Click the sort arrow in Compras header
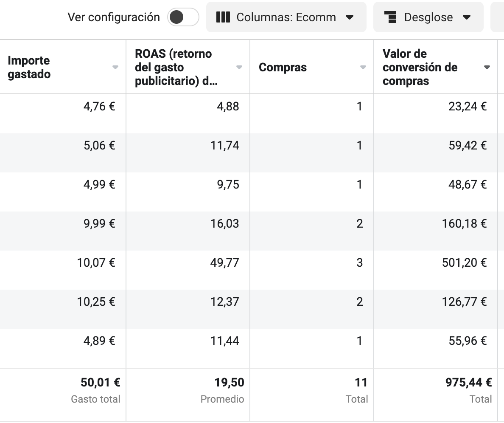This screenshot has width=504, height=423. (363, 67)
